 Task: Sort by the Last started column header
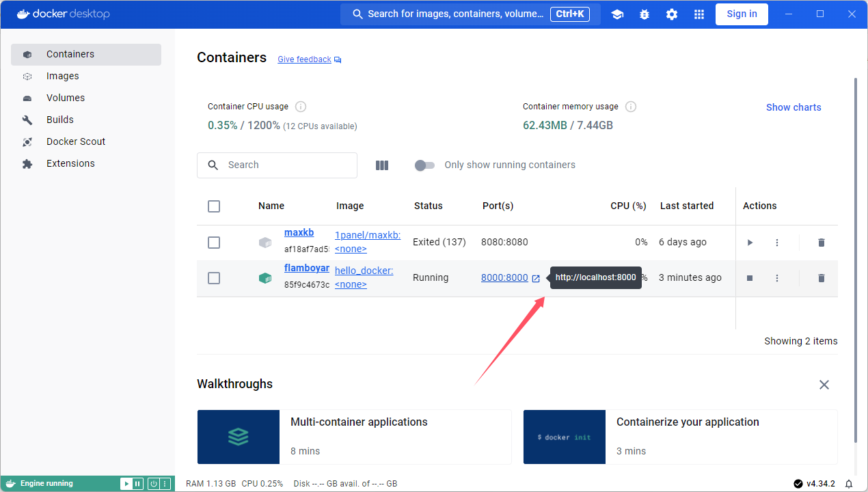[687, 206]
